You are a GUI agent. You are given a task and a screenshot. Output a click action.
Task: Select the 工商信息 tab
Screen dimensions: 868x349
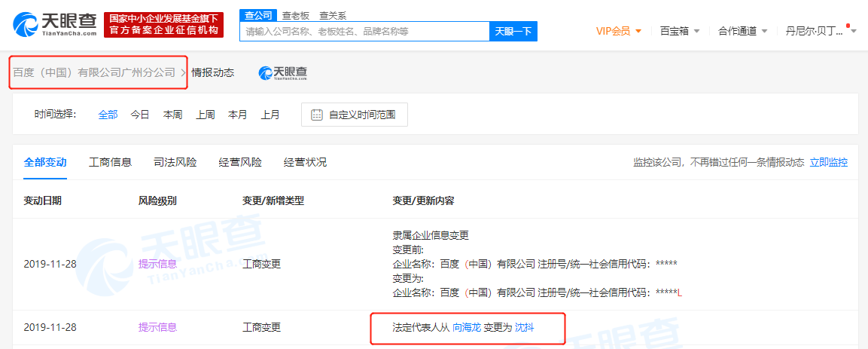110,162
